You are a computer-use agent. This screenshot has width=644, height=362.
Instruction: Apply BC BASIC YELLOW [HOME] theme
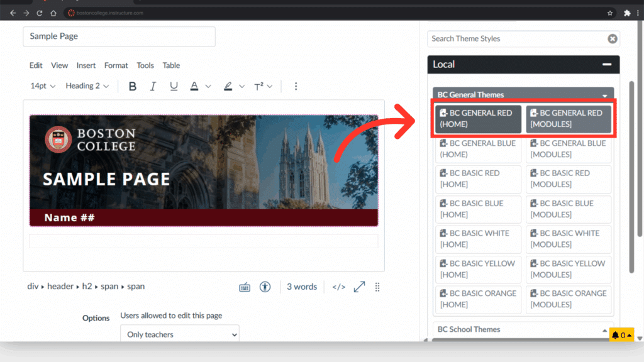pyautogui.click(x=478, y=269)
